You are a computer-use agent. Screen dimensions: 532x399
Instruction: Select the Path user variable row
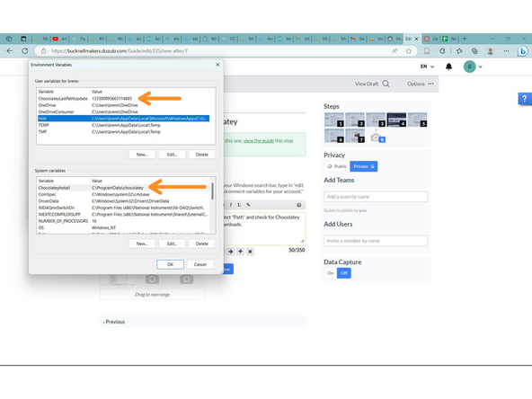coord(123,119)
